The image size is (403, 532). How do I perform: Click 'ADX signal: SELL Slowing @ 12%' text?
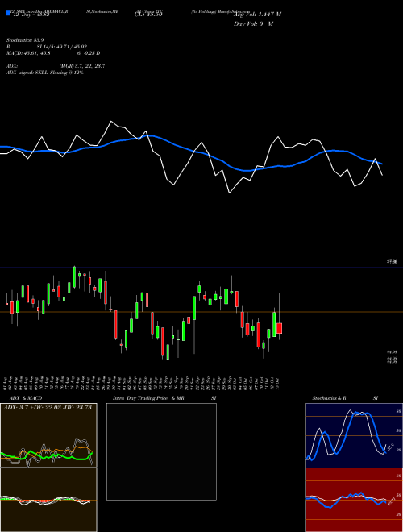click(45, 73)
